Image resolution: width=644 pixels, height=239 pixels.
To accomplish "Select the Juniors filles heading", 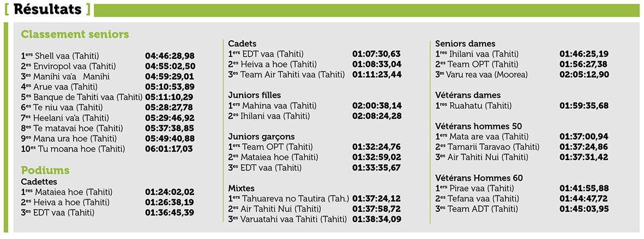I will tap(254, 95).
